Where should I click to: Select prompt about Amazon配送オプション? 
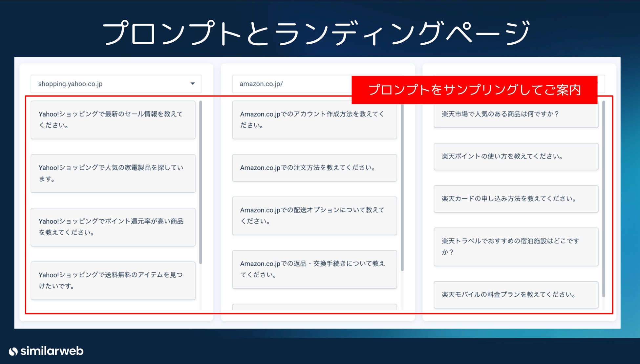tap(314, 216)
